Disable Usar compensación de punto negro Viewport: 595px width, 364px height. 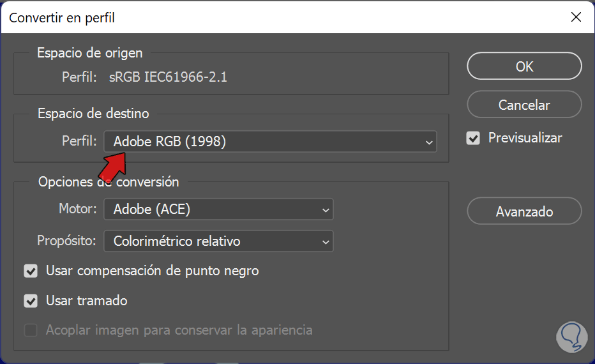pyautogui.click(x=31, y=271)
